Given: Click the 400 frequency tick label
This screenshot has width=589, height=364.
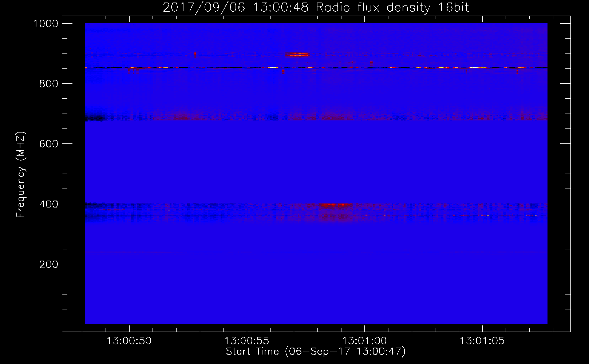Looking at the screenshot, I should [49, 204].
